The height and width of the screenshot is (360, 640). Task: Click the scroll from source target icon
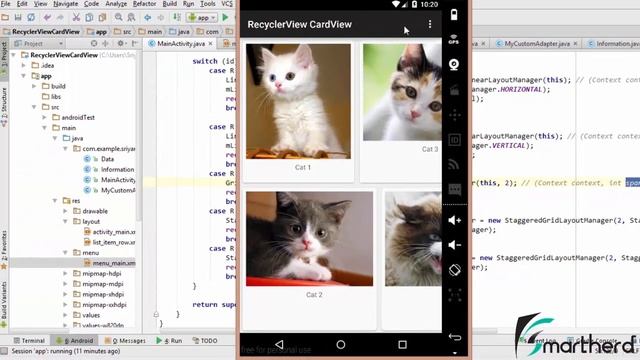coord(94,43)
